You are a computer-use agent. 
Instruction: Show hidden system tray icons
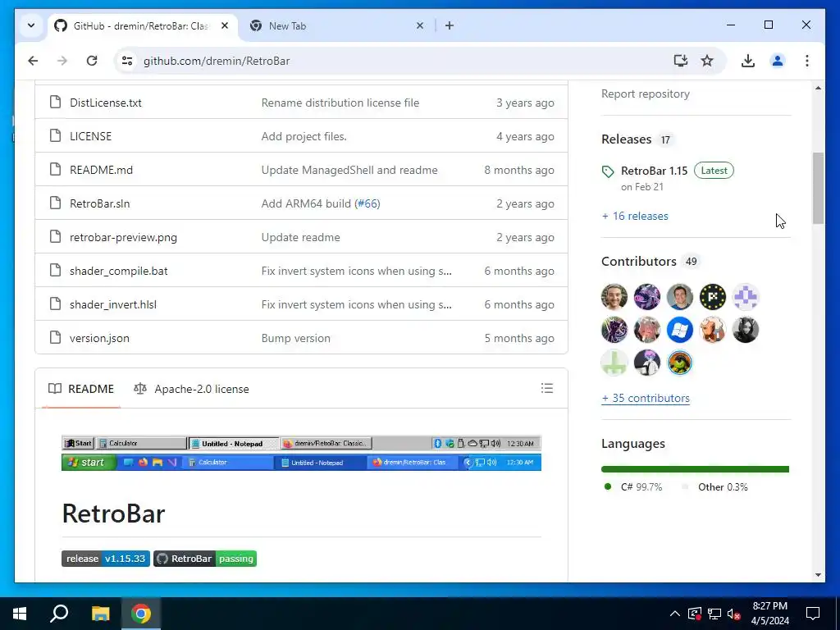(x=675, y=614)
